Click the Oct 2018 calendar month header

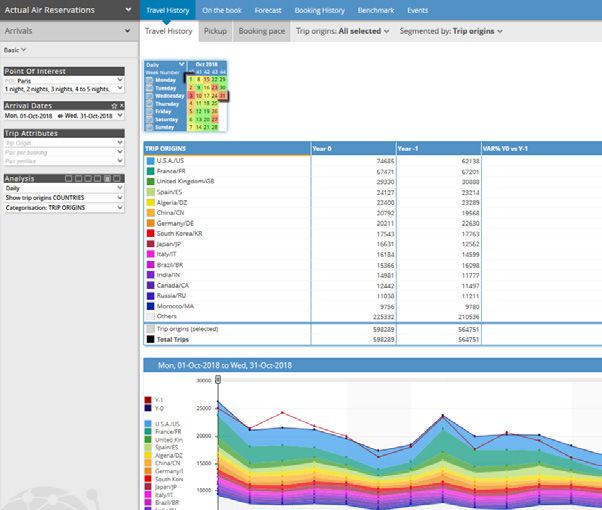207,65
